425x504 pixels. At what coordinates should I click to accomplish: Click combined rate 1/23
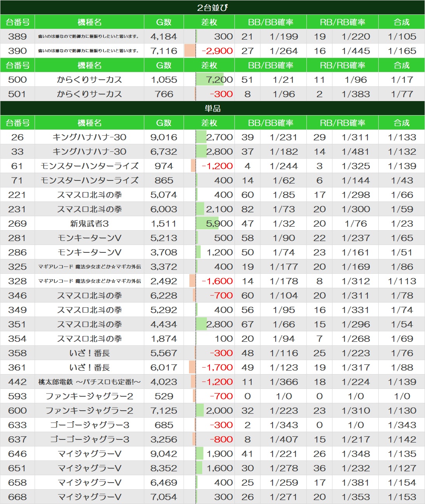402,224
